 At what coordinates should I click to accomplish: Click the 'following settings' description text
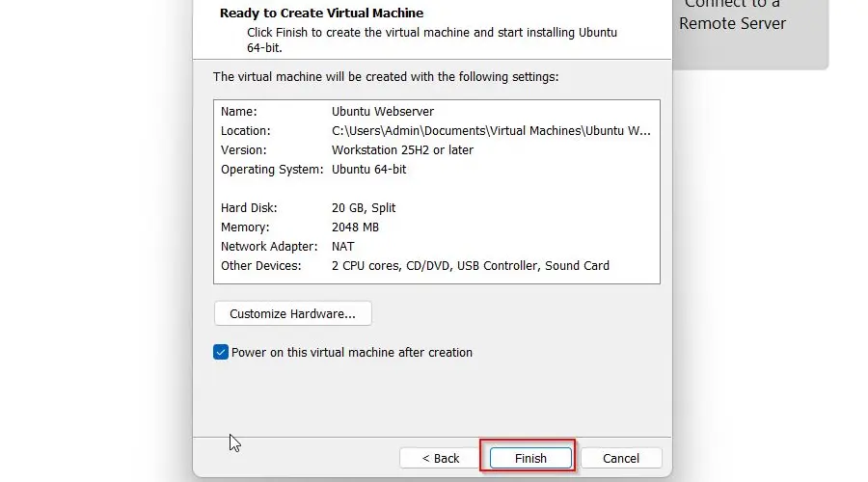point(385,76)
